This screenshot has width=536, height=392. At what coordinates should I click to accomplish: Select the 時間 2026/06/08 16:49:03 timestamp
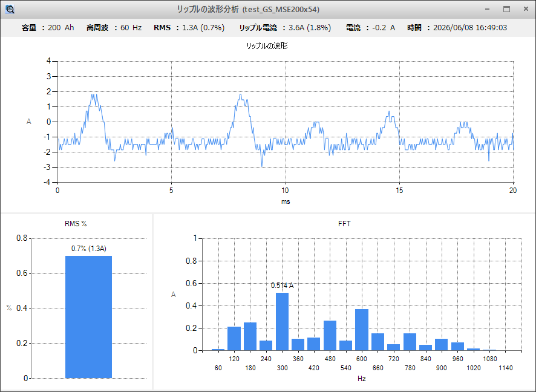point(470,28)
